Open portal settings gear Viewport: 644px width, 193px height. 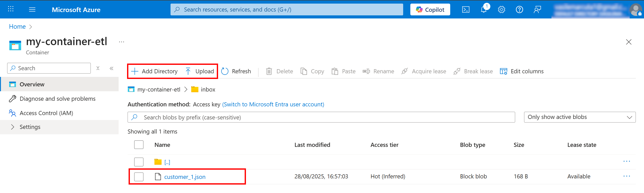tap(501, 9)
